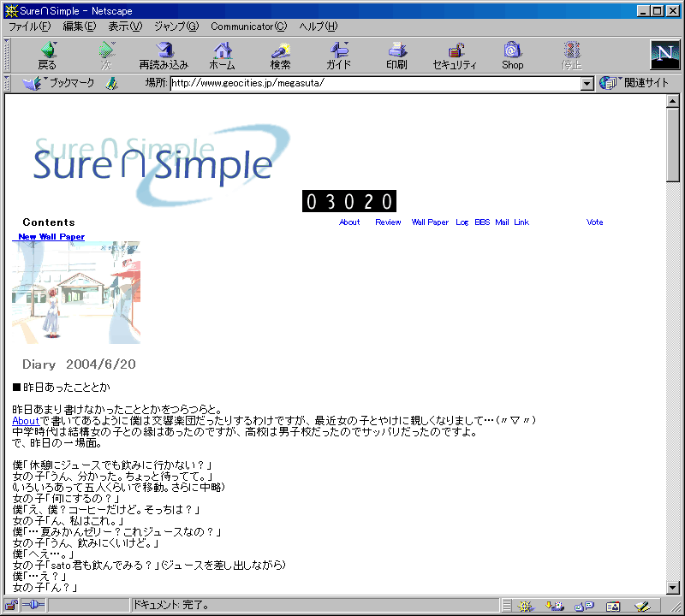Open Address Book from component bar

tap(613, 606)
